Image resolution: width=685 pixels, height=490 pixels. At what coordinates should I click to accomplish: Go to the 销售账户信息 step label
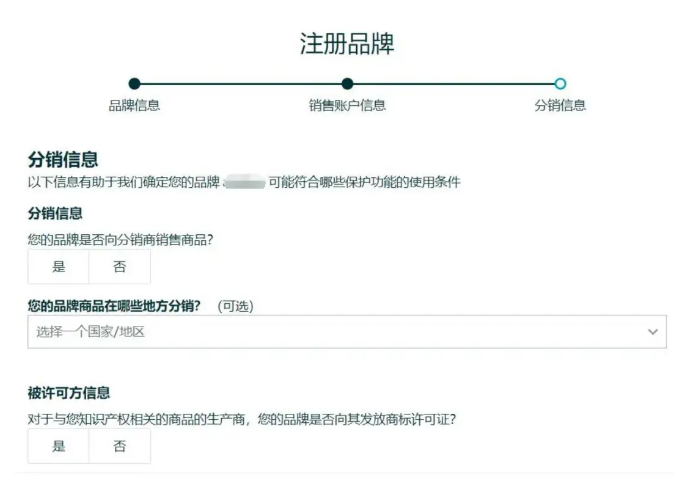point(347,105)
